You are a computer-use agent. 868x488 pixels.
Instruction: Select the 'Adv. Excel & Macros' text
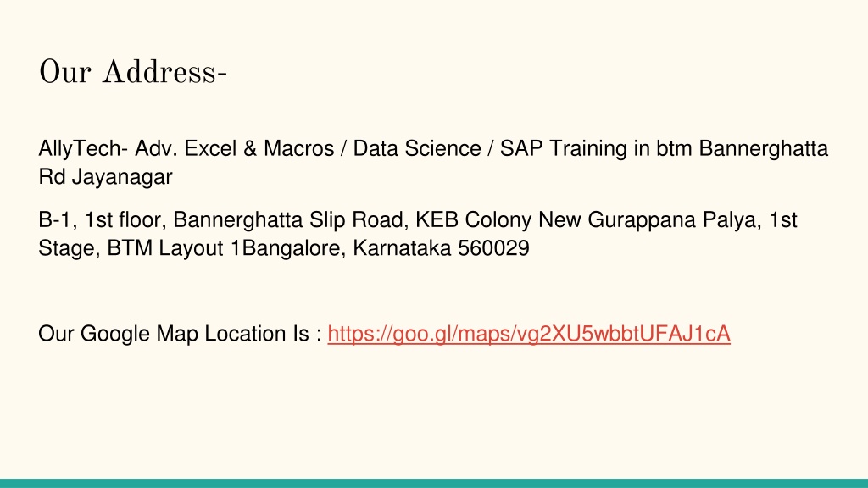click(235, 148)
